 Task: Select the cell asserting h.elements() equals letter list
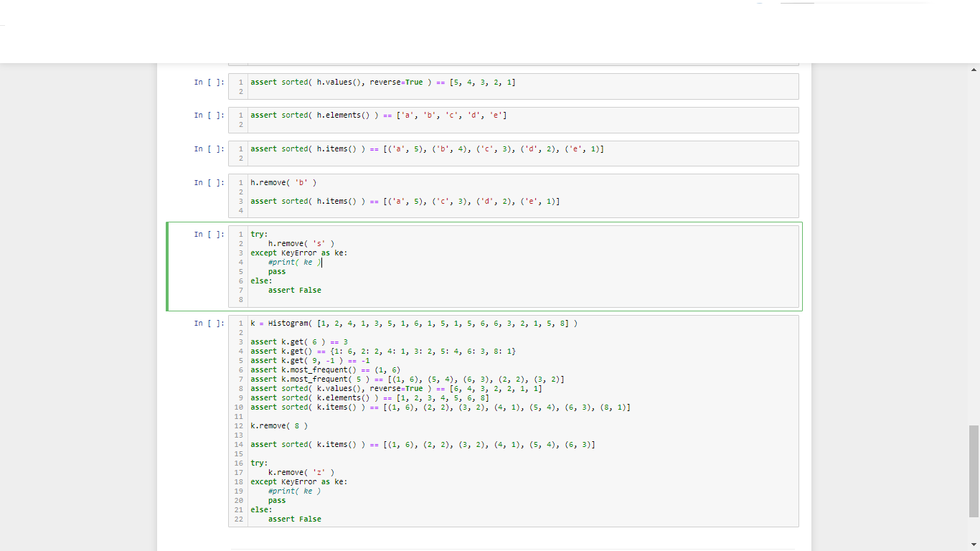point(430,115)
